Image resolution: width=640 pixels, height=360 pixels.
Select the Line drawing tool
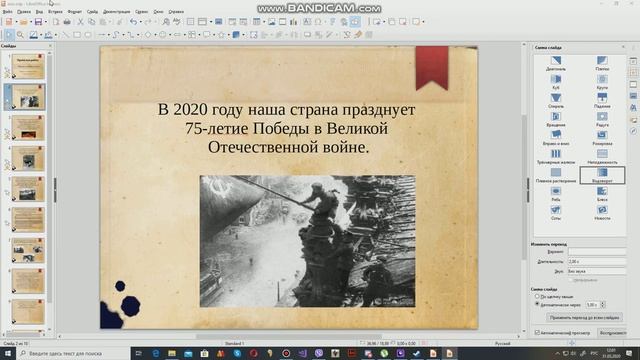(65, 35)
